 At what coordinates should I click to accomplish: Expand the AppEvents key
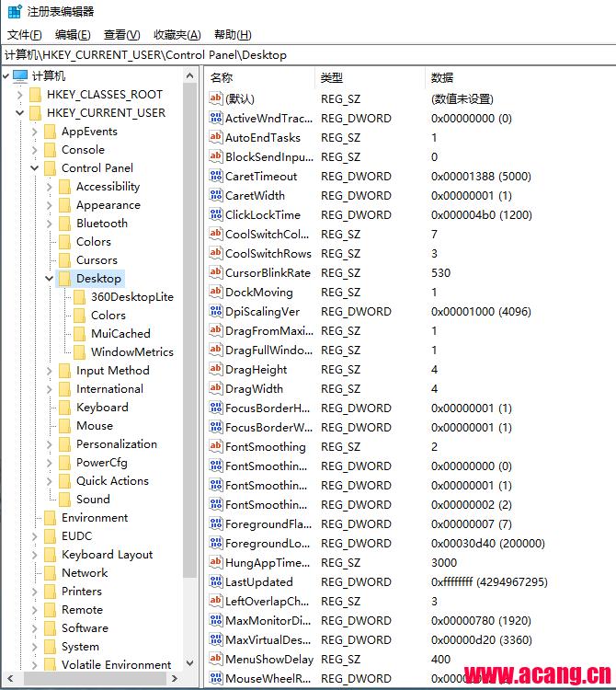[35, 132]
